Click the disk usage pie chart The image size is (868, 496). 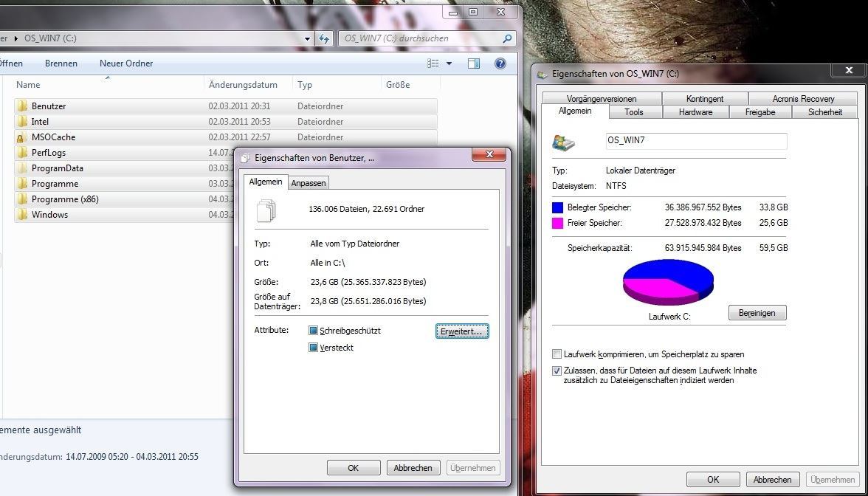pyautogui.click(x=668, y=281)
